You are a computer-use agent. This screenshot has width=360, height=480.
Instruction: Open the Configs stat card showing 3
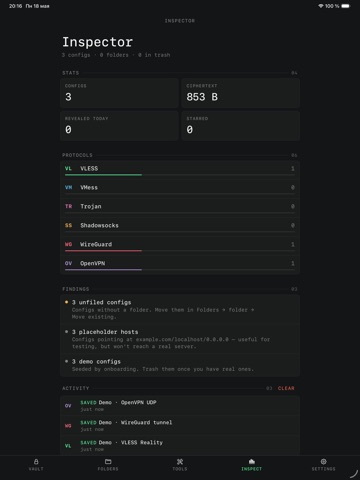(x=119, y=93)
